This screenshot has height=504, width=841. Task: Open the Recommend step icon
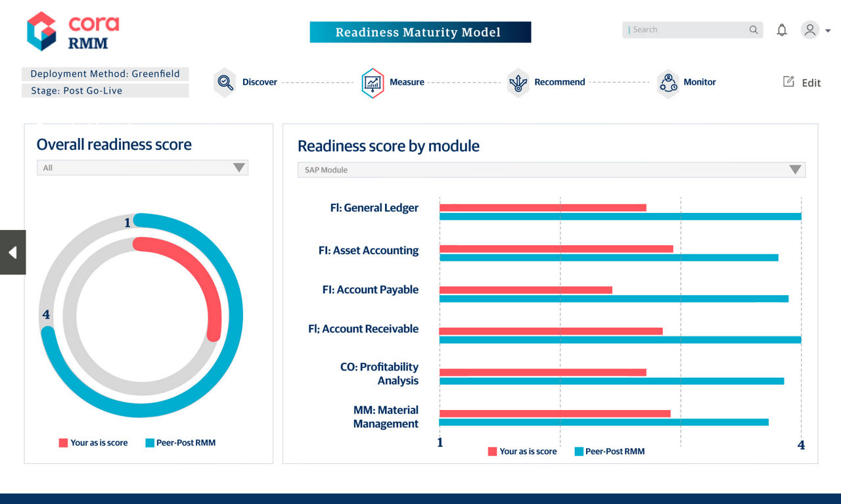tap(518, 83)
